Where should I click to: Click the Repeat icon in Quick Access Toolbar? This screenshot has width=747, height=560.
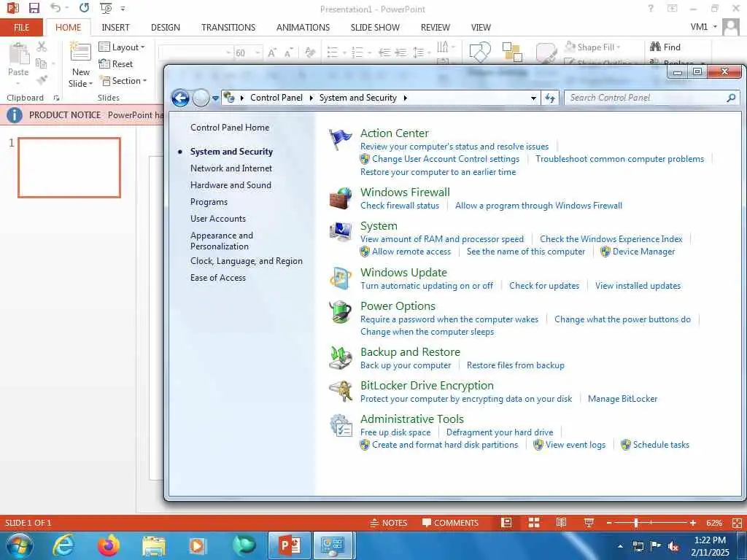click(x=85, y=8)
